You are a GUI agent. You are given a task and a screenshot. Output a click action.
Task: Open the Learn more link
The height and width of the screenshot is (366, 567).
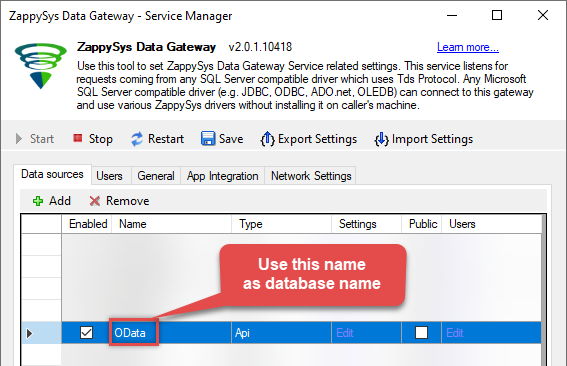pyautogui.click(x=468, y=47)
